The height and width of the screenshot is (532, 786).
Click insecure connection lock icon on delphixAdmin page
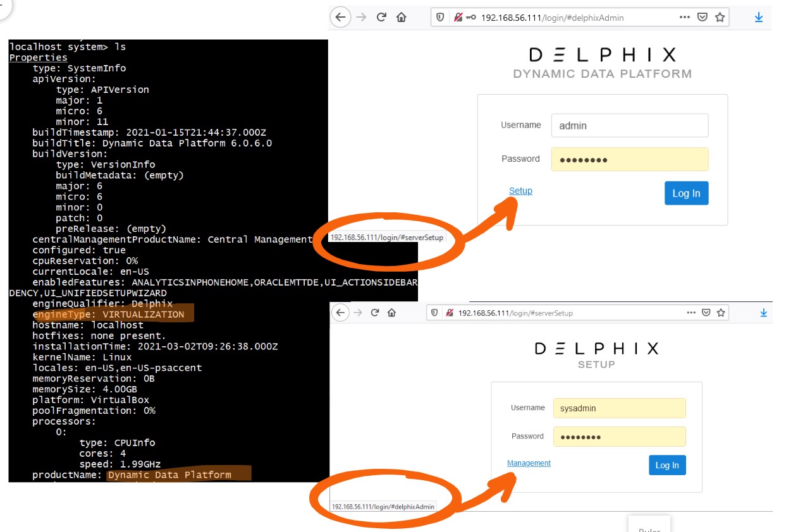(458, 18)
